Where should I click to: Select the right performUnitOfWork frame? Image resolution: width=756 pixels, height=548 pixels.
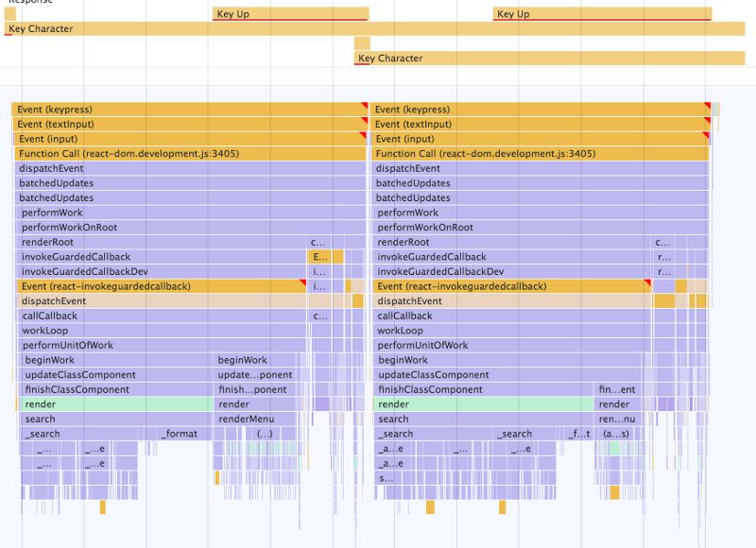click(510, 345)
